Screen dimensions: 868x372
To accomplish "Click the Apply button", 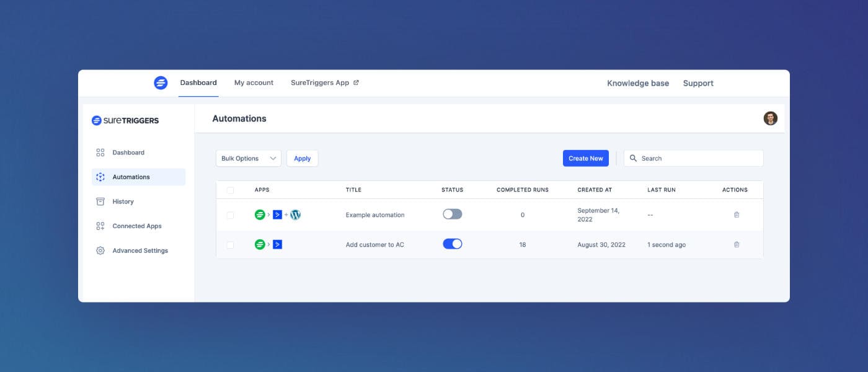I will [303, 158].
